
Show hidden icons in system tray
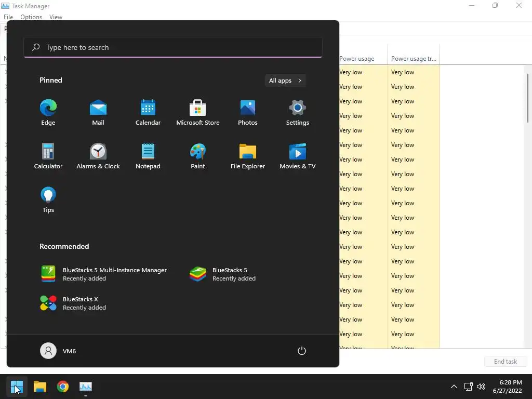pos(454,387)
